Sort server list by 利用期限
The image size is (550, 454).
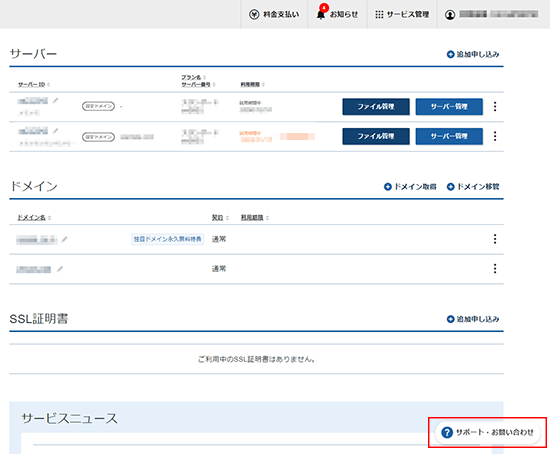tap(252, 85)
